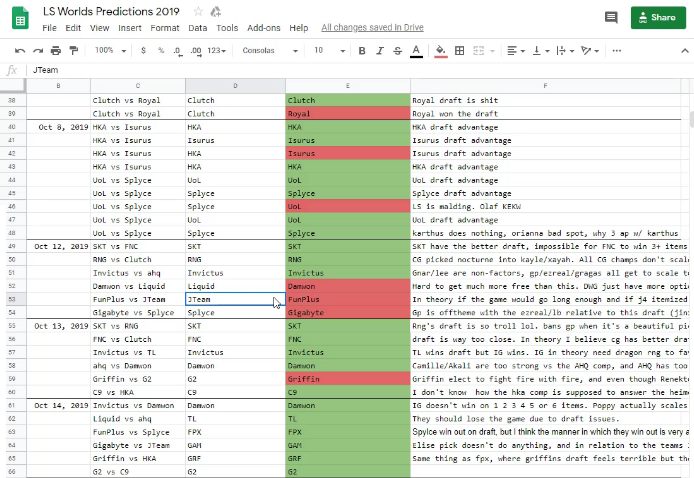Screen dimensions: 694x478
Task: Increase decimal places
Action: [x=196, y=51]
